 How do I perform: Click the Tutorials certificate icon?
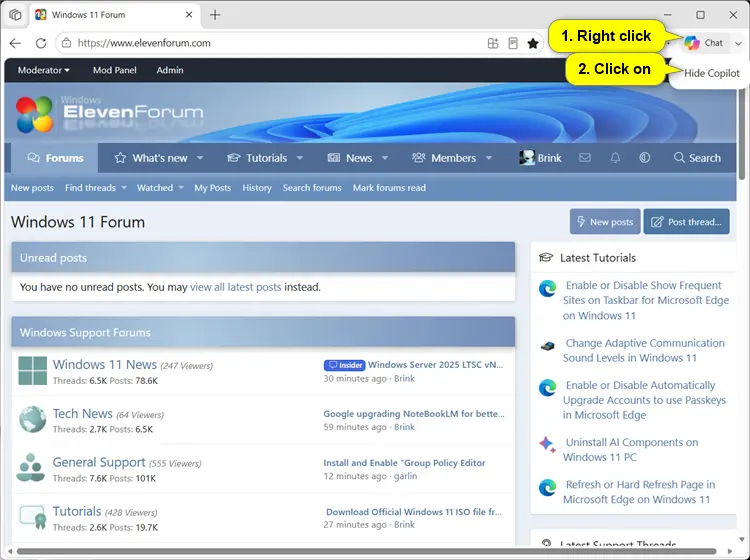coord(33,517)
